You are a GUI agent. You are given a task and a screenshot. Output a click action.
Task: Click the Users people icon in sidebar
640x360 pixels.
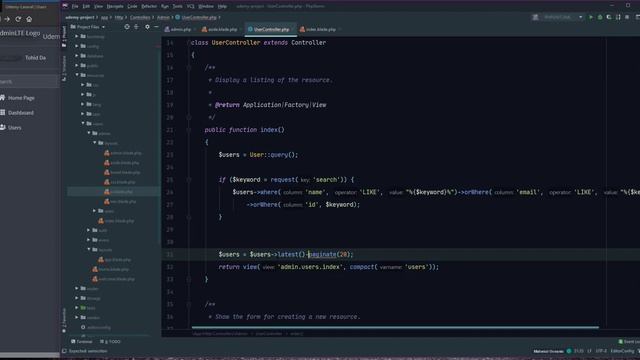[x=3, y=127]
